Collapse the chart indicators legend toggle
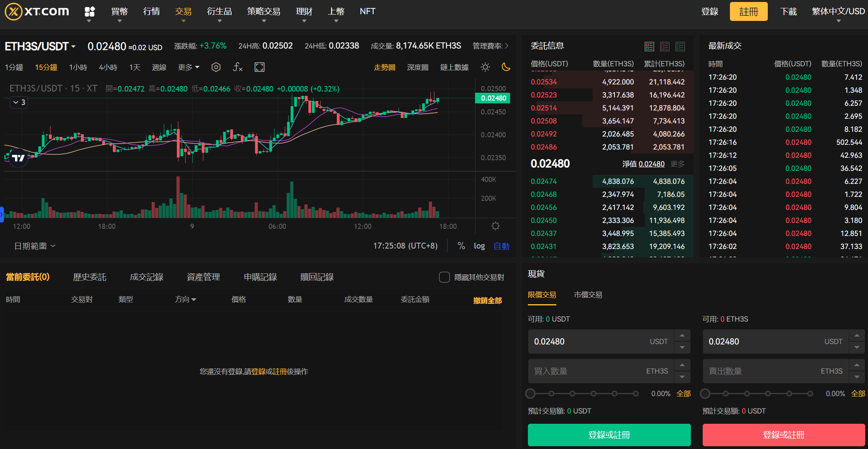 (19, 102)
